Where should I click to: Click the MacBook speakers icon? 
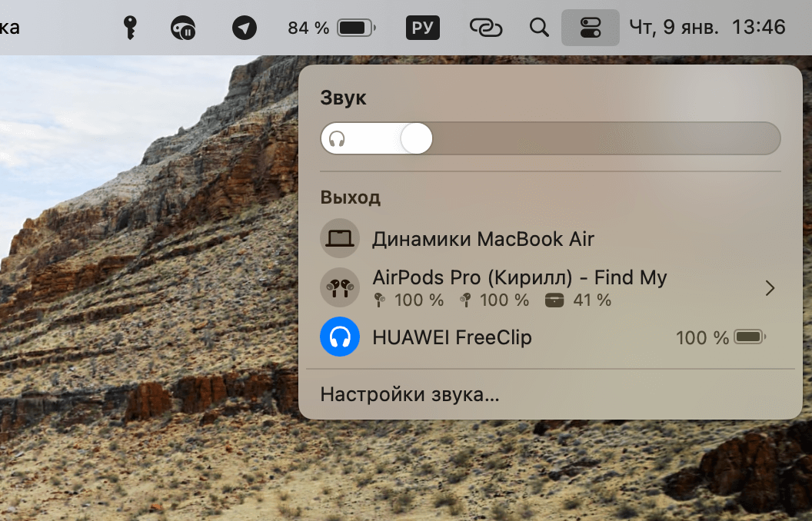(340, 238)
